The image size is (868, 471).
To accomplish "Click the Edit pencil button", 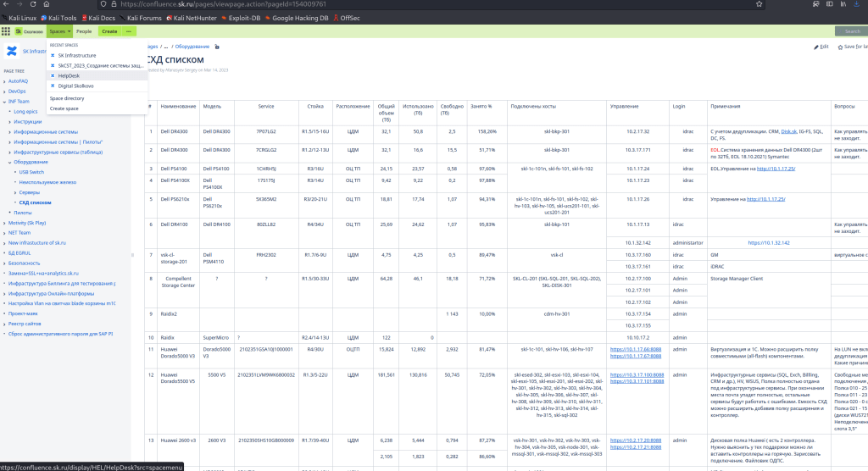I will (821, 47).
